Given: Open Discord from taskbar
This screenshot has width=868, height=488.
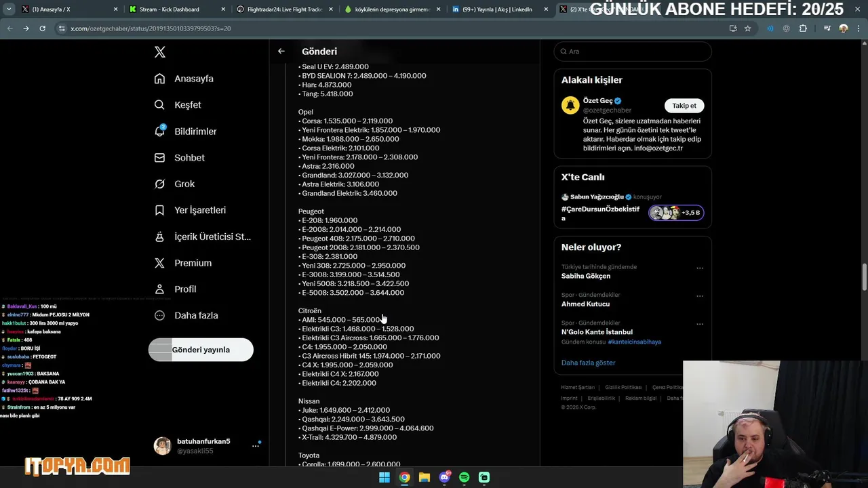Looking at the screenshot, I should pos(445,477).
